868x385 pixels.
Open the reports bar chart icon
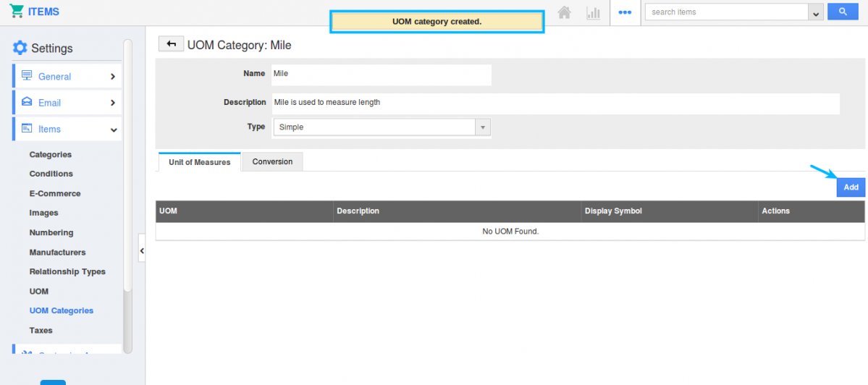click(x=594, y=13)
